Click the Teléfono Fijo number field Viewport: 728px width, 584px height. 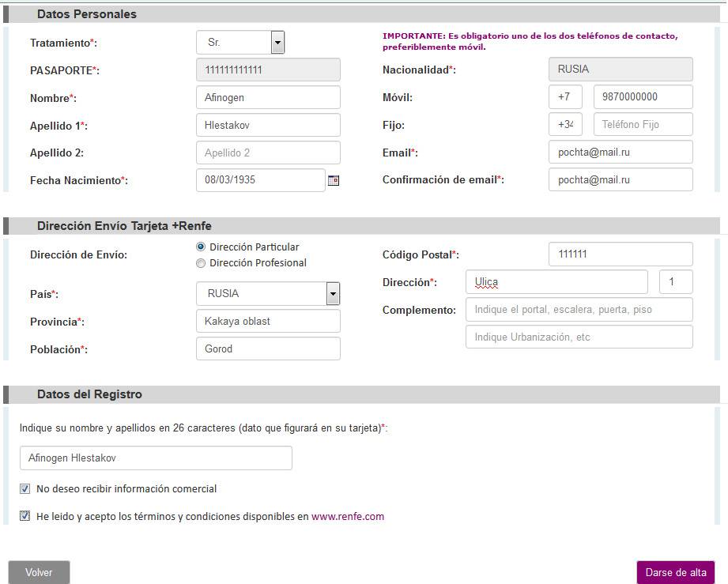point(643,125)
